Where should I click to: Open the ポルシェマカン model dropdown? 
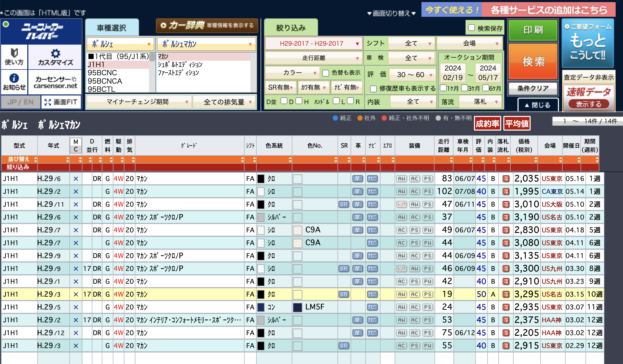206,44
